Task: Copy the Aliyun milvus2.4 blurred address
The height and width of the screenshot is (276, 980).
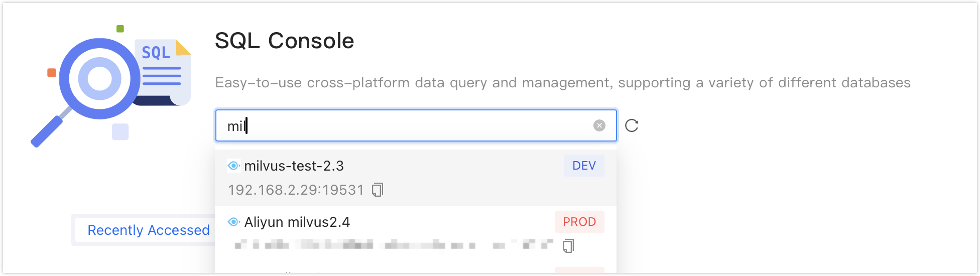Action: [x=568, y=246]
